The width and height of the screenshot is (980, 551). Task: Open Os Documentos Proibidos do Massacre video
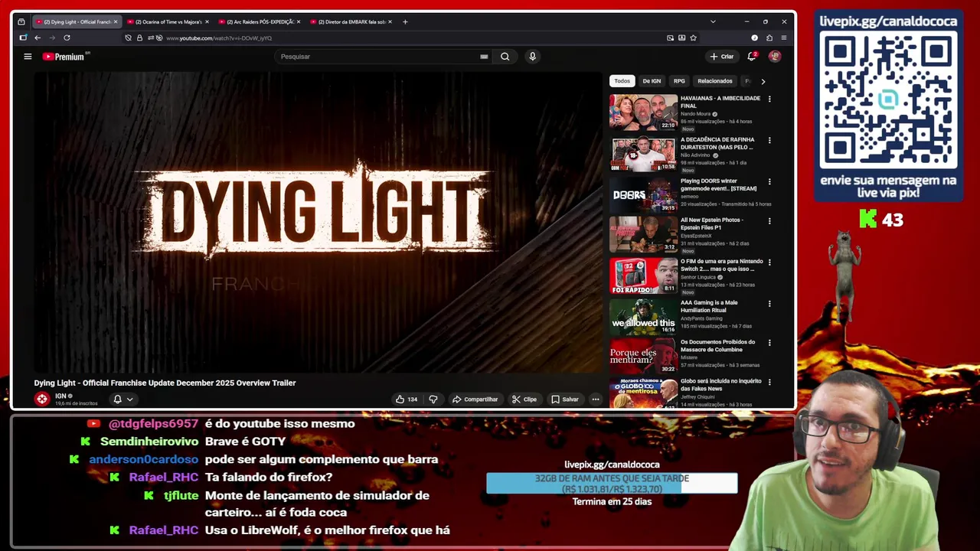643,356
